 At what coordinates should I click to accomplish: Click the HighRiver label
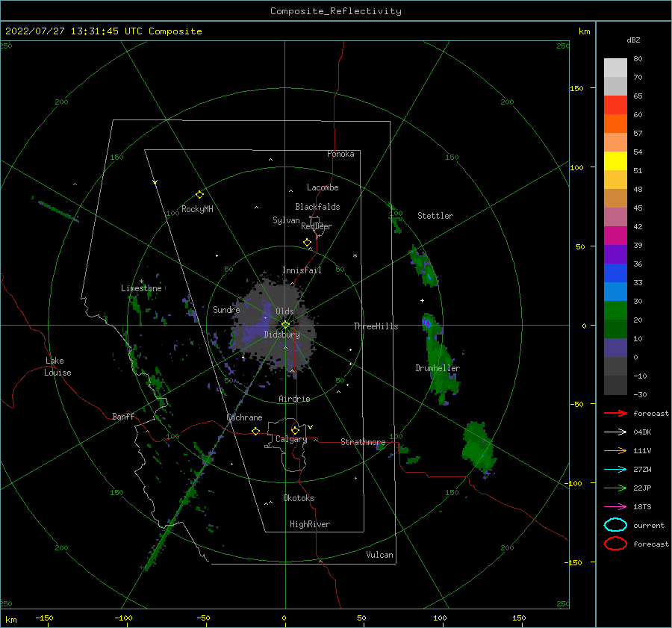pos(310,524)
